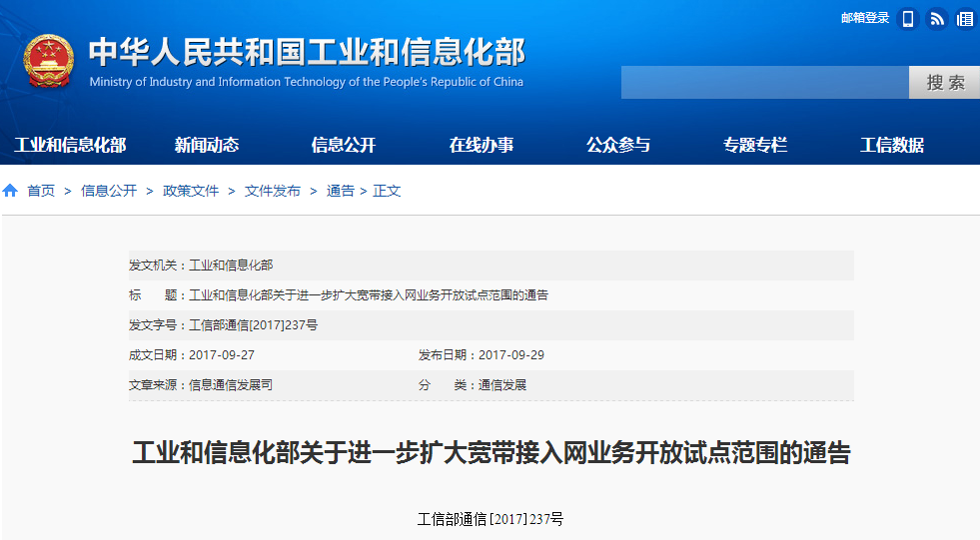
Task: Click 正文 in the breadcrumb
Action: pos(387,191)
